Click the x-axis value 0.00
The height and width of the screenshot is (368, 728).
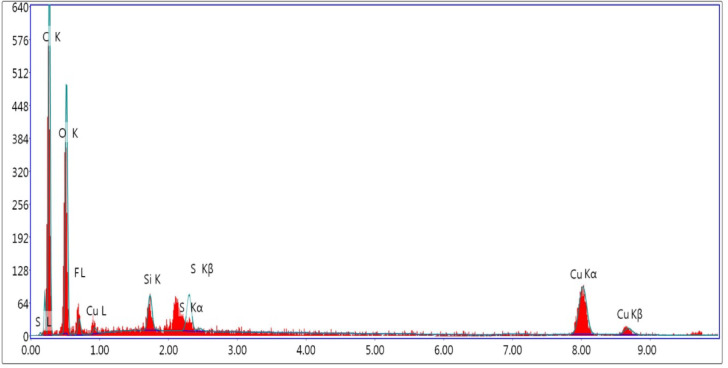point(31,350)
